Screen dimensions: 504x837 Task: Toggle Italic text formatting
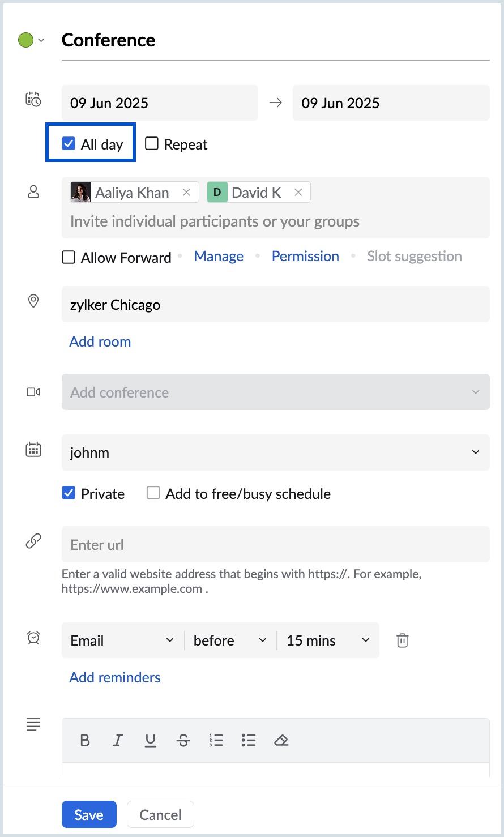[x=118, y=740]
